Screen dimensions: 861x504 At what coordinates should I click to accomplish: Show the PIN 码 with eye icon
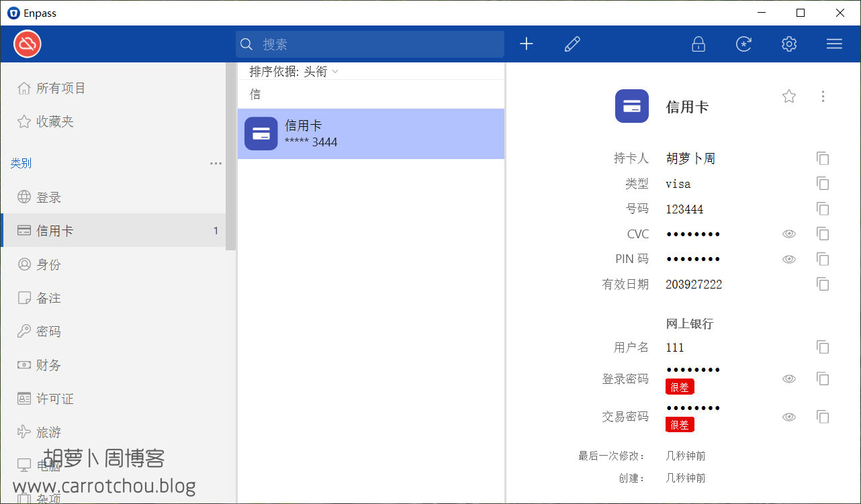789,259
